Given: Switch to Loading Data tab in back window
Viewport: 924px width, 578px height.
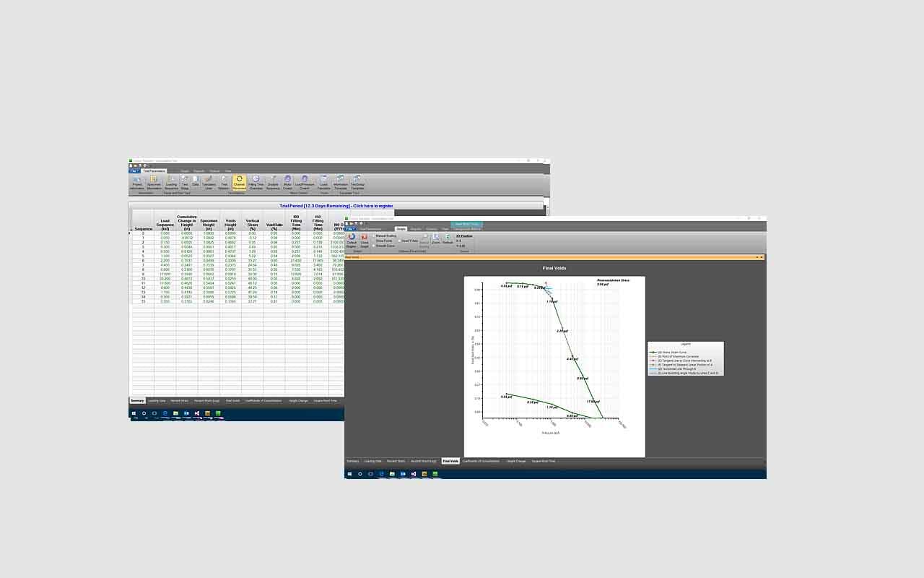Looking at the screenshot, I should pos(157,400).
